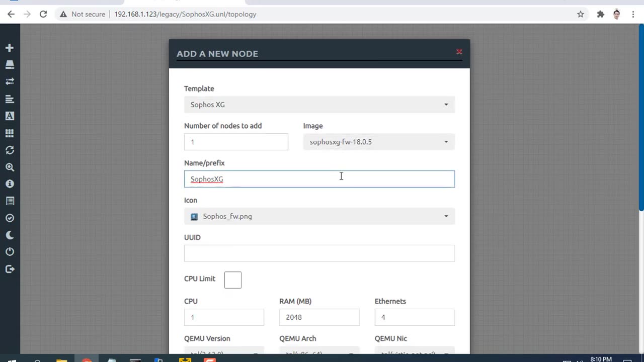The image size is (644, 362).
Task: Open the Image sophosxg-fw-18.0.5 dropdown
Action: [x=379, y=142]
